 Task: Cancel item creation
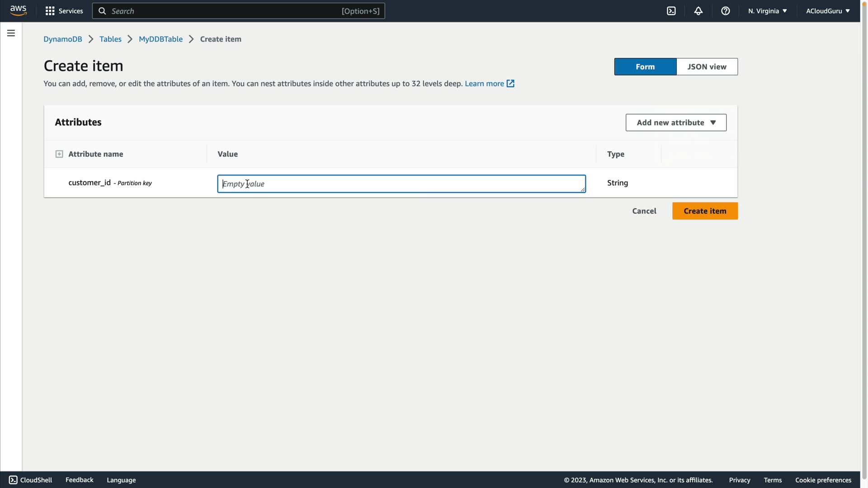[644, 211]
